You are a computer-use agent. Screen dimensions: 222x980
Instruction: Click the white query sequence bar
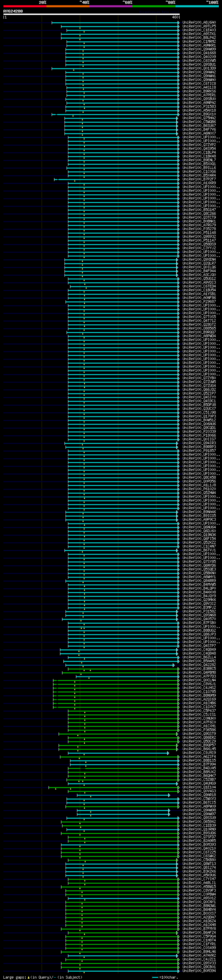pos(92,15)
